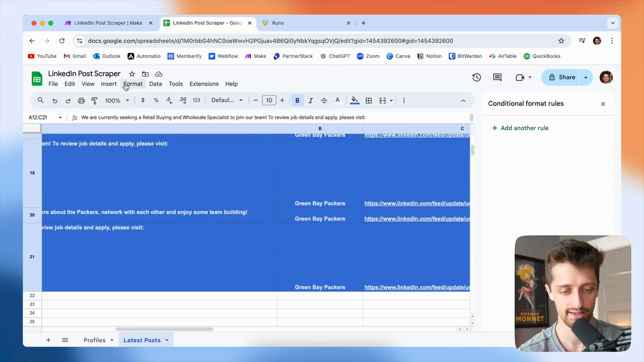This screenshot has width=644, height=362.
Task: Open the File menu
Action: 53,84
